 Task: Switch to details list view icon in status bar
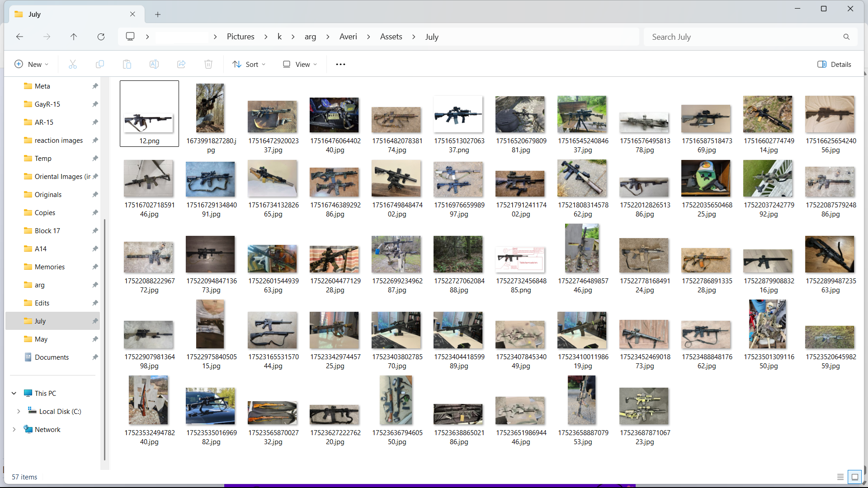(840, 477)
